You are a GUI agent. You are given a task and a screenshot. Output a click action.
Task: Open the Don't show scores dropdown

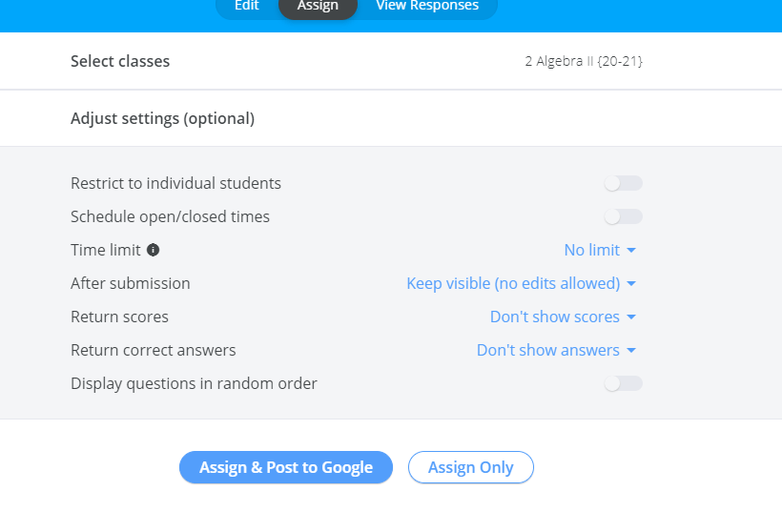pos(555,317)
